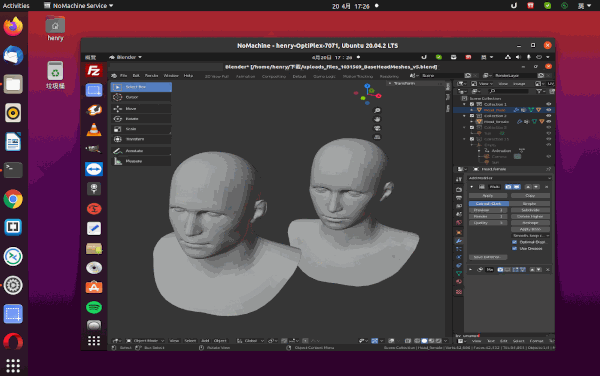Open the Material properties tab icon
The width and height of the screenshot is (600, 376).
coord(459,282)
